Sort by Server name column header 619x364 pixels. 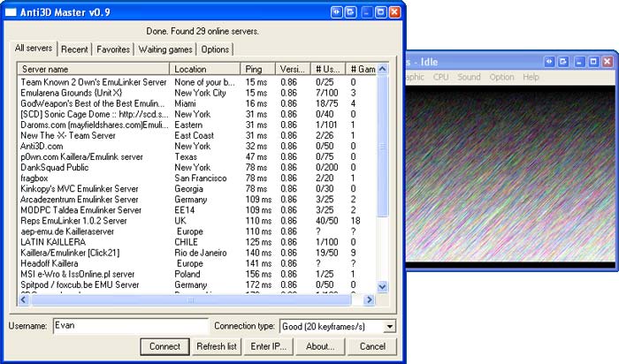coord(94,69)
